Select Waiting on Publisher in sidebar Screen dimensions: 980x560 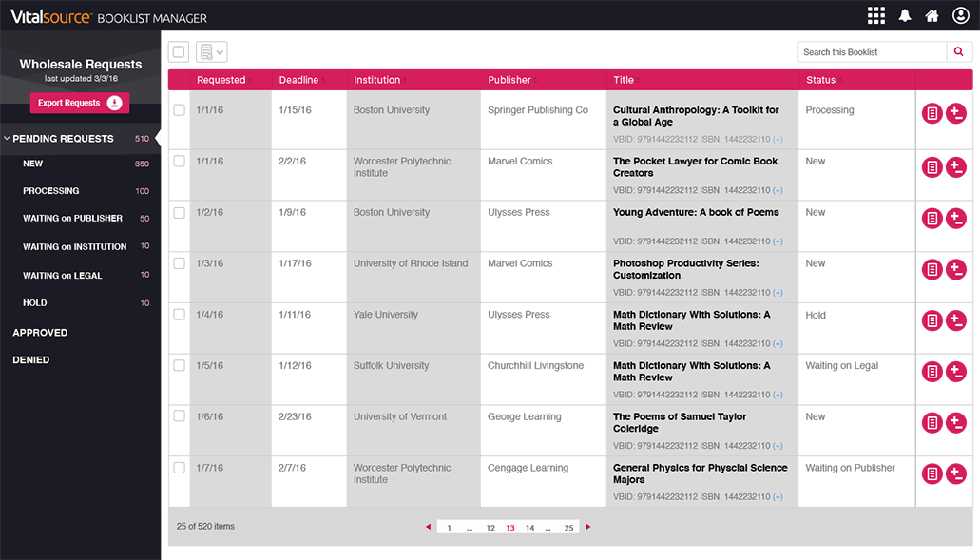[72, 219]
